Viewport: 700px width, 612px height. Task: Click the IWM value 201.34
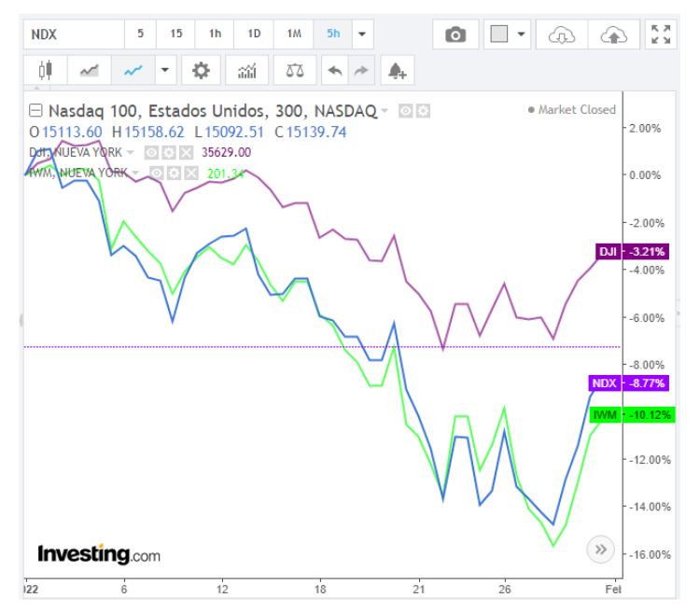point(226,174)
